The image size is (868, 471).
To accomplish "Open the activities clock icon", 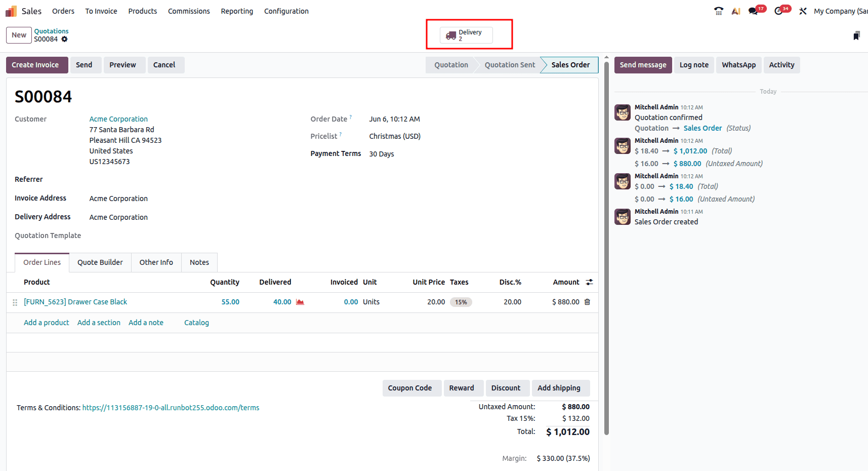I will pyautogui.click(x=779, y=11).
